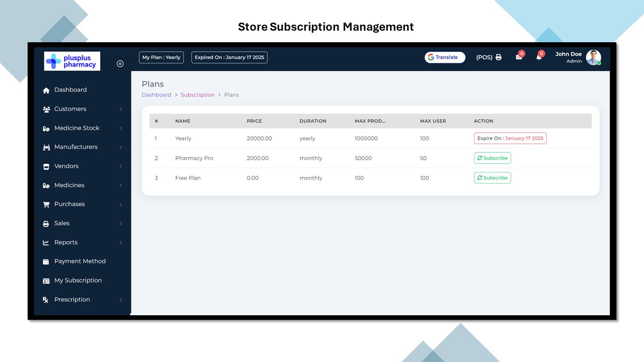Image resolution: width=644 pixels, height=362 pixels.
Task: Open the Sales menu item
Action: [x=62, y=223]
